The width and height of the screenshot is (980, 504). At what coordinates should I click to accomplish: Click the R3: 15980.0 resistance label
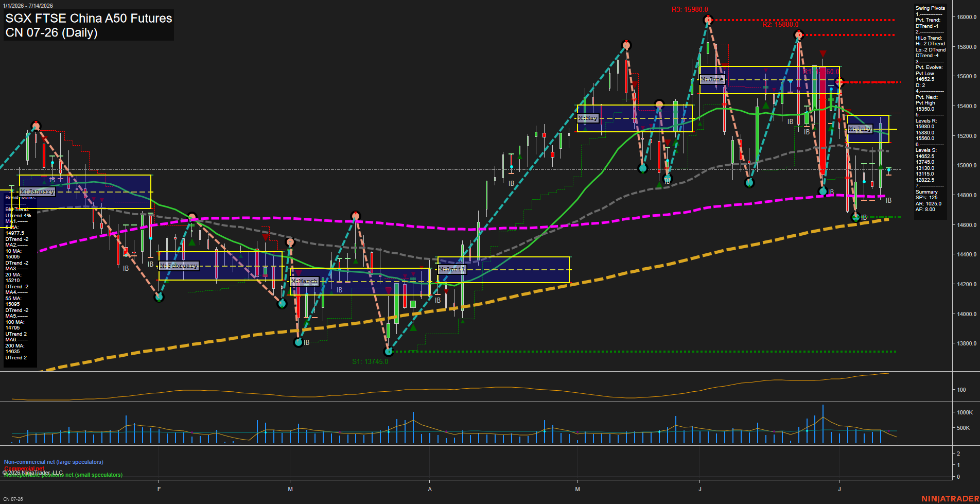690,10
